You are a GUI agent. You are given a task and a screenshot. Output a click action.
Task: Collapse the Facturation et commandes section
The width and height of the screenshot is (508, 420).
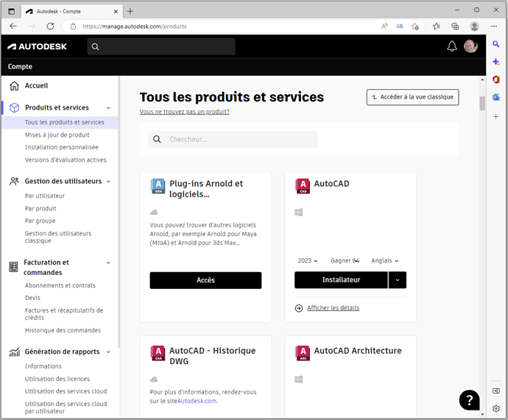[x=108, y=263]
